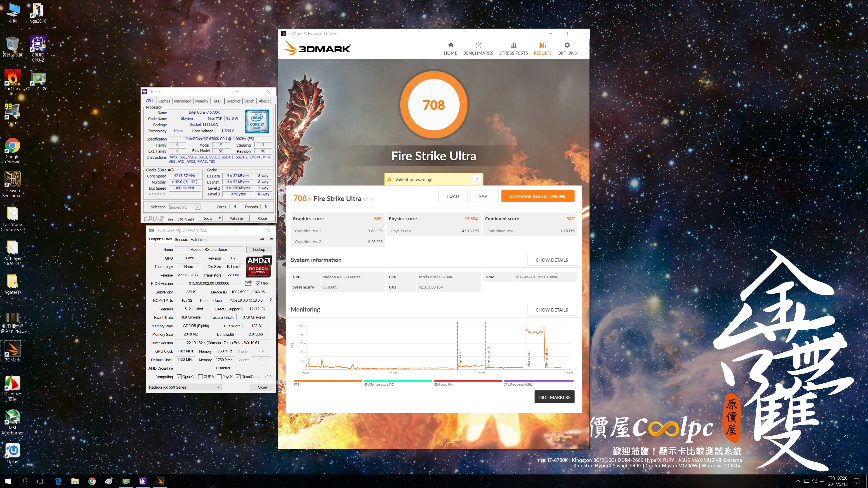The image size is (868, 488).
Task: Launch the Heaven Benchmark desktop icon
Action: tap(12, 184)
